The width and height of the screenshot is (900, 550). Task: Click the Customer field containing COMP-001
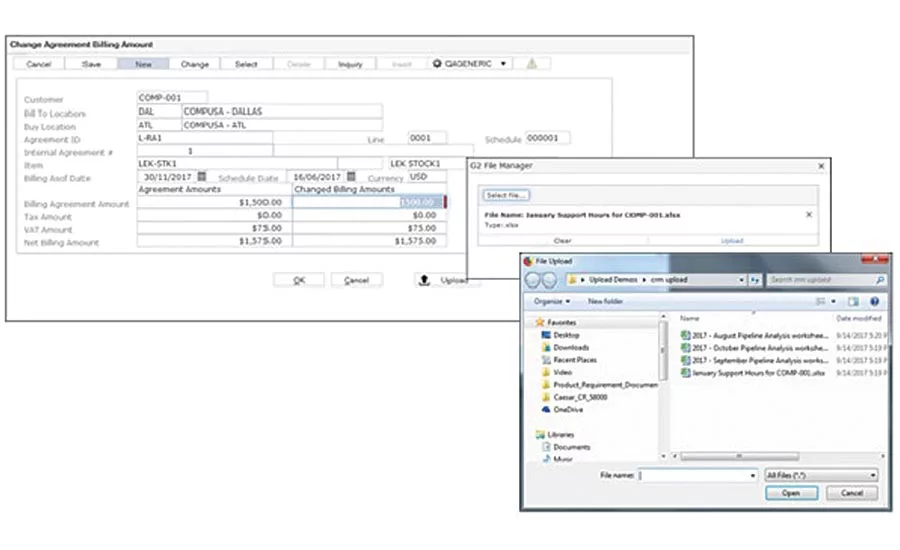click(x=172, y=98)
